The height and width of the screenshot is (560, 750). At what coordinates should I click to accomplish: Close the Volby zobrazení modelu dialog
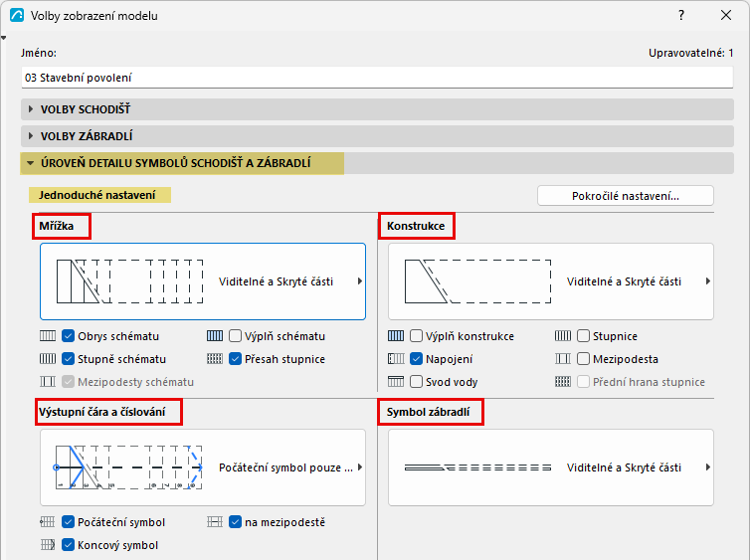click(726, 15)
